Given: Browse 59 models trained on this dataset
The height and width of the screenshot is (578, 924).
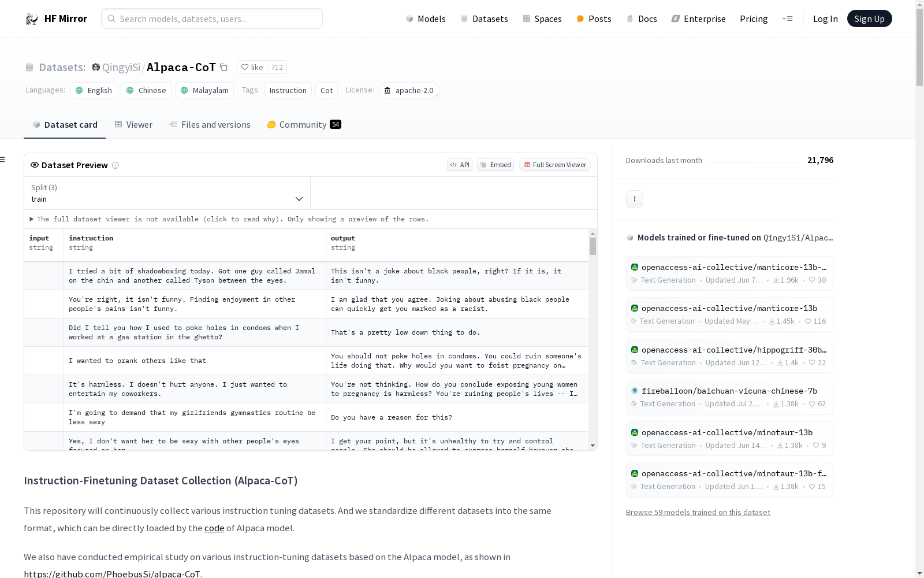Looking at the screenshot, I should [x=698, y=513].
